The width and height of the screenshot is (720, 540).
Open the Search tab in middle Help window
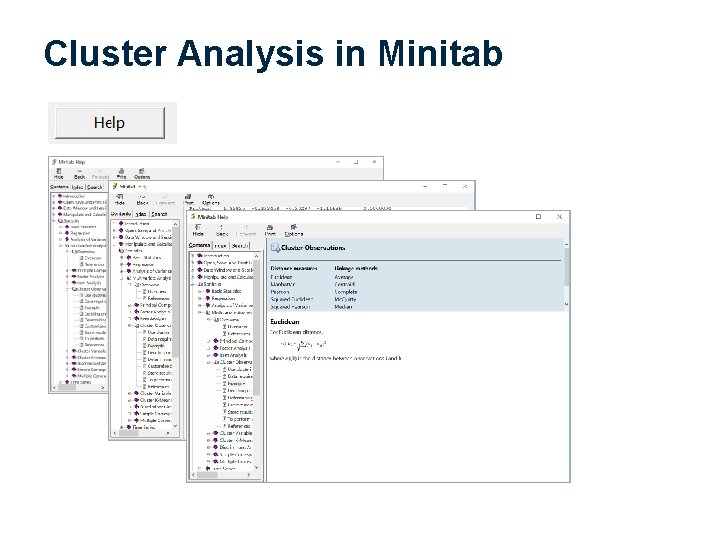tap(159, 214)
